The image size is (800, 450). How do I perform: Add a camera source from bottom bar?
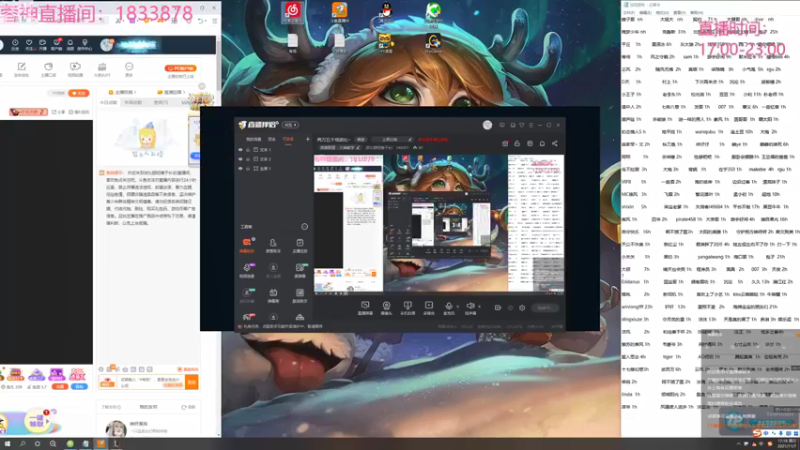386,308
